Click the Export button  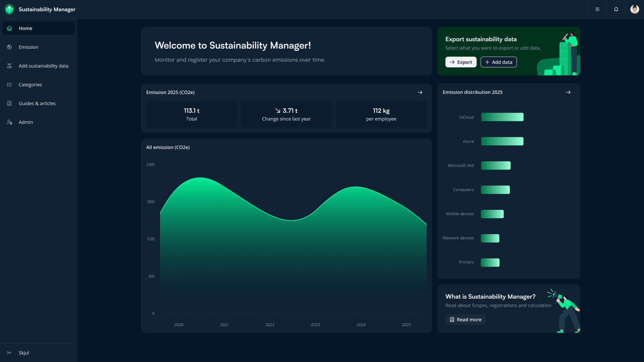(461, 62)
